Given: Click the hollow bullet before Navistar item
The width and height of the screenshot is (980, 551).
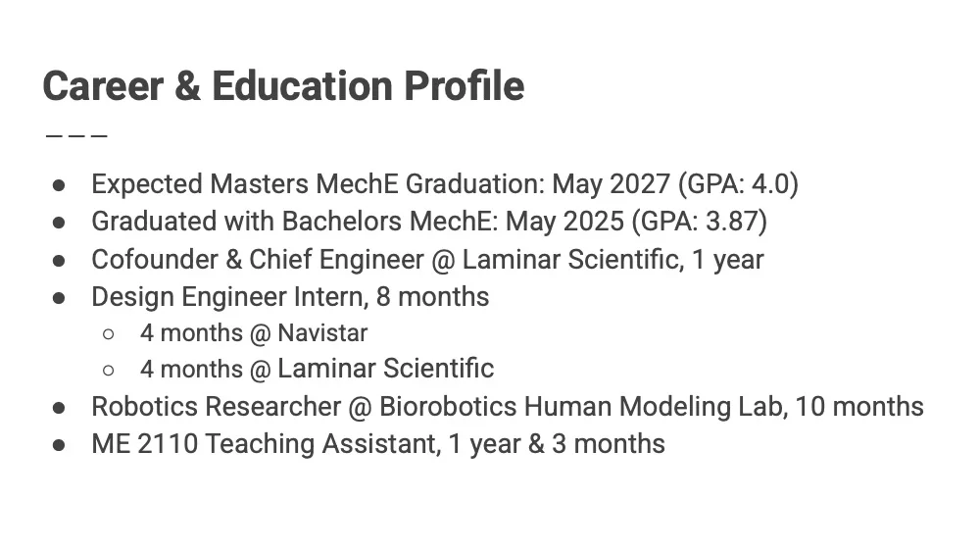Looking at the screenshot, I should point(108,333).
